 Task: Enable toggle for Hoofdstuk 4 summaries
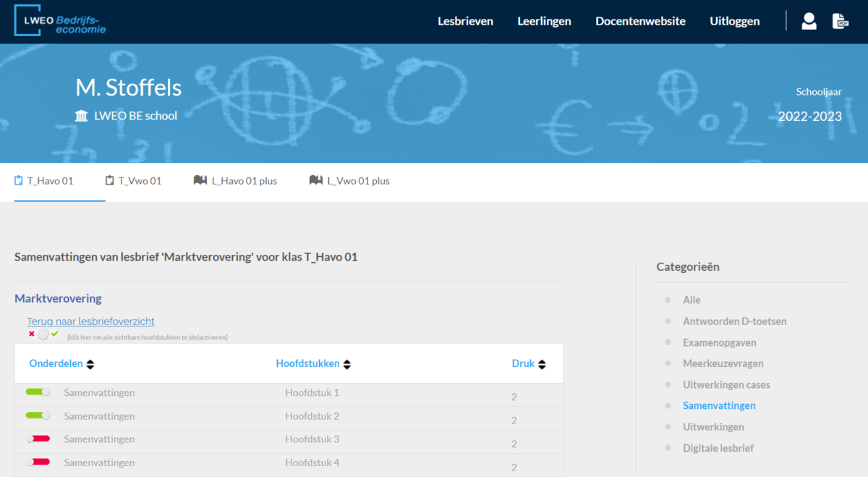[x=38, y=462]
